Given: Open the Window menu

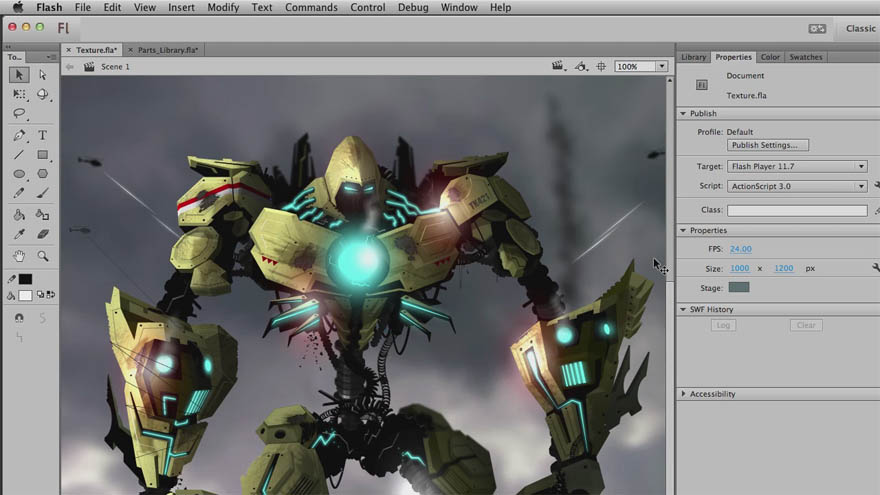Looking at the screenshot, I should coord(459,7).
